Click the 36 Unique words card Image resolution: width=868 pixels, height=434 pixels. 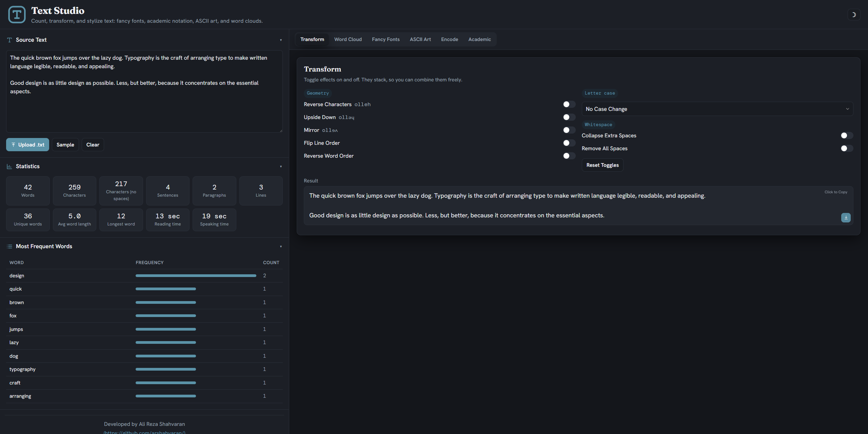(x=28, y=220)
